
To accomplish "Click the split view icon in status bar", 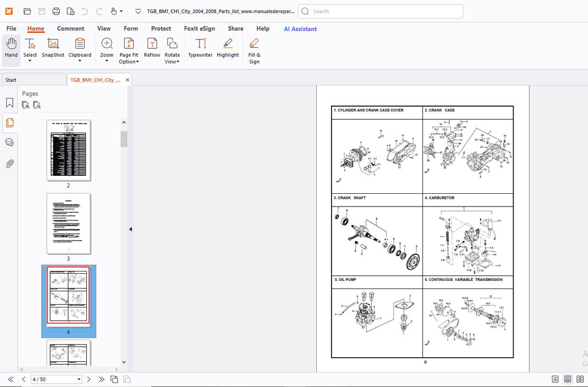I will [x=114, y=379].
